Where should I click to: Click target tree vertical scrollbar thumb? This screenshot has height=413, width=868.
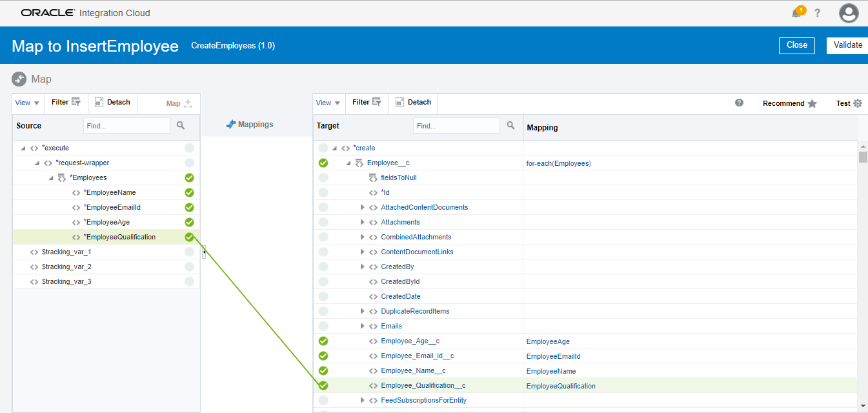863,157
